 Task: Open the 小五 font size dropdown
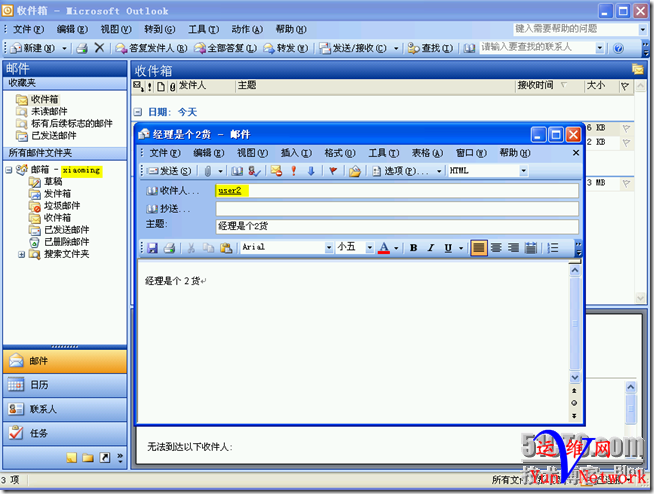369,248
